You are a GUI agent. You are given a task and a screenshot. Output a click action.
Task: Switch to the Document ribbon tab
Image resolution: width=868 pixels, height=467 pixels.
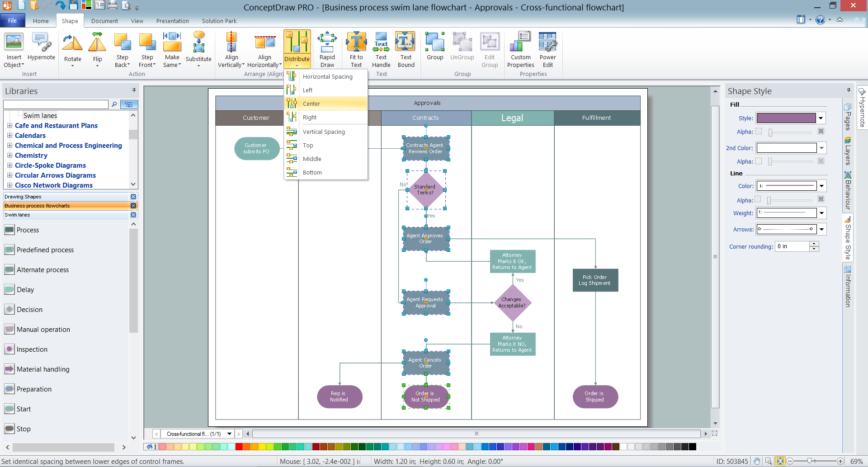pyautogui.click(x=104, y=21)
